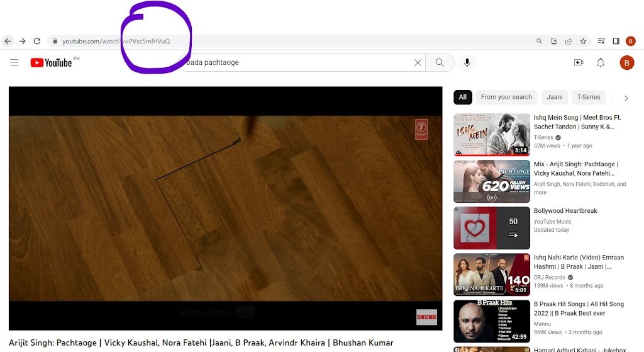Run search with magnifier button

[x=440, y=62]
